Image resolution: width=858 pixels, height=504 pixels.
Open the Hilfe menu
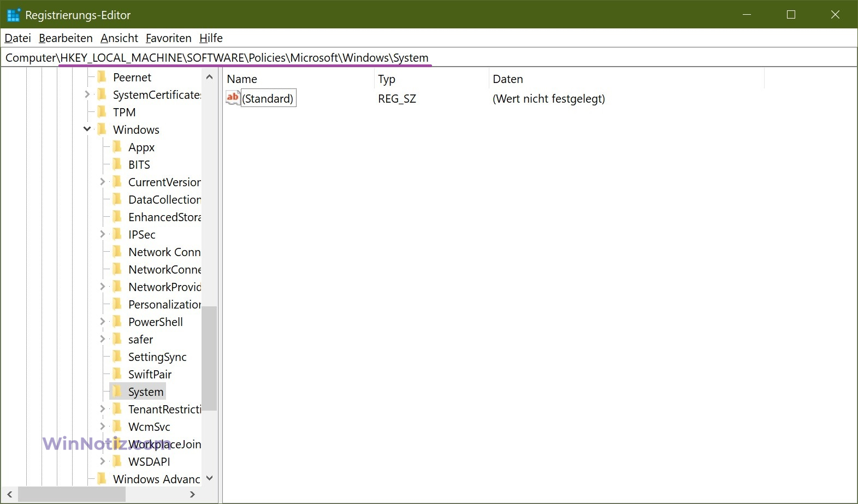211,38
